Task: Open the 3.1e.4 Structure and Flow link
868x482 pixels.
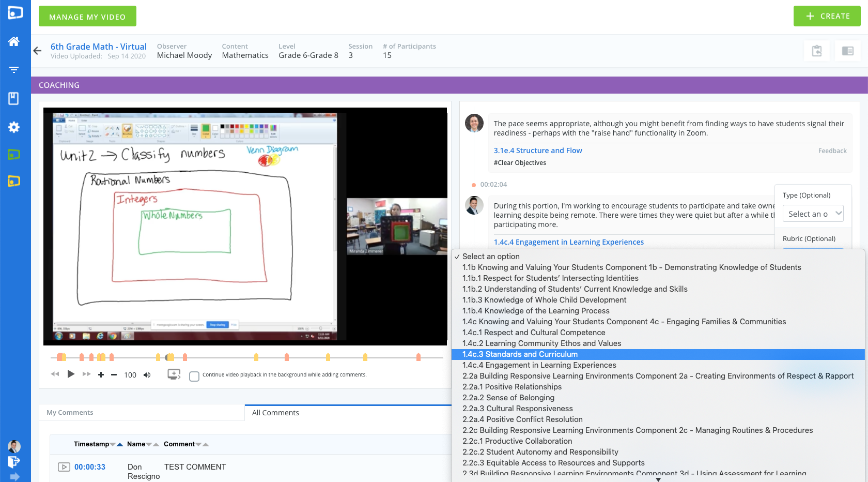Action: point(537,150)
